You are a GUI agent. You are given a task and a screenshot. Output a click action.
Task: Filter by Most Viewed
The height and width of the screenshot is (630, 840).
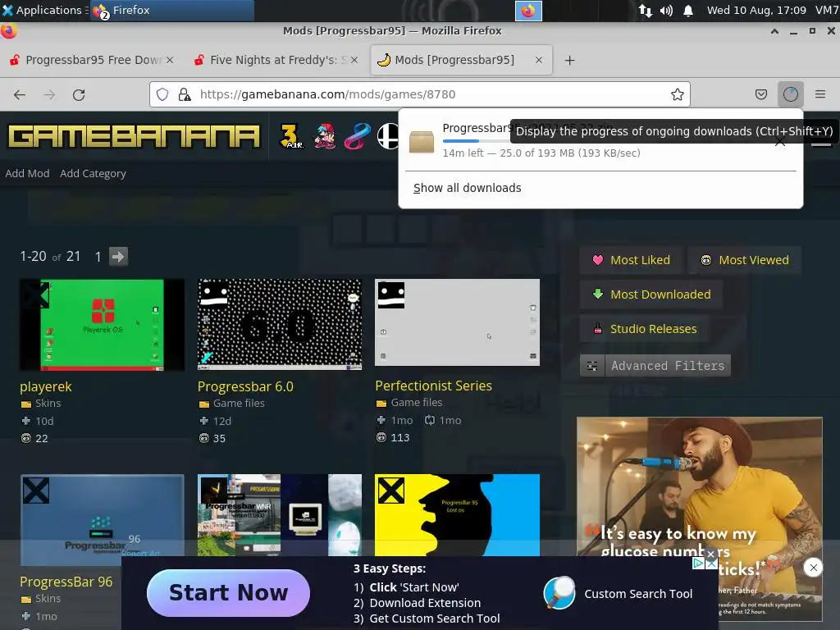pos(745,260)
